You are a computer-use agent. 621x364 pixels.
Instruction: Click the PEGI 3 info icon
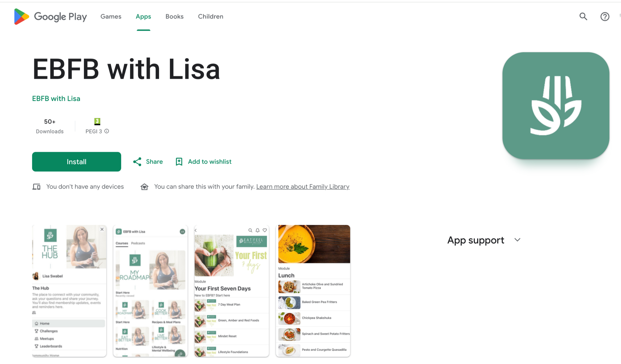[x=107, y=131]
